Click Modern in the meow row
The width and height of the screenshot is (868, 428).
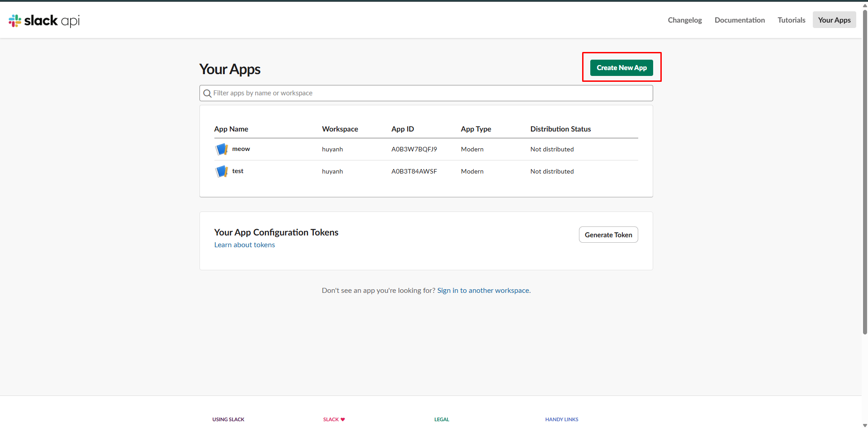pos(472,149)
